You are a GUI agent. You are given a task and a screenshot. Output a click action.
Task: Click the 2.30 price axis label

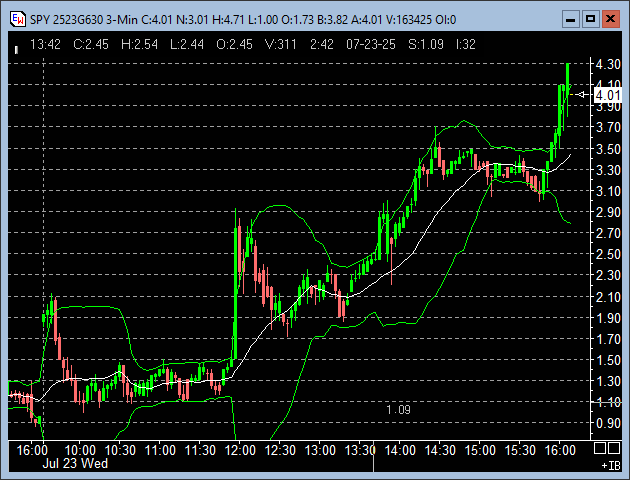608,275
